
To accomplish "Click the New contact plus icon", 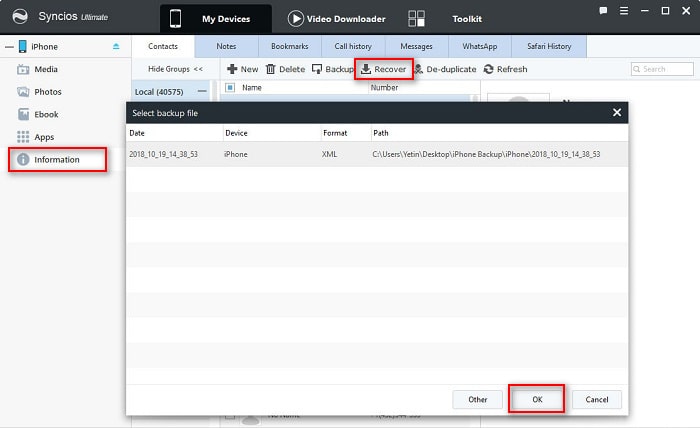I will [232, 69].
